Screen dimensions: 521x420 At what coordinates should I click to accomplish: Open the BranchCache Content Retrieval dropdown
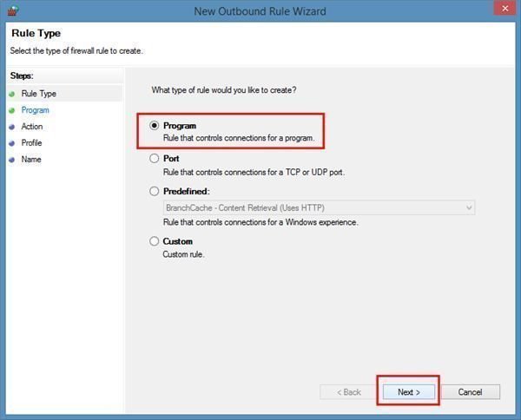click(319, 208)
